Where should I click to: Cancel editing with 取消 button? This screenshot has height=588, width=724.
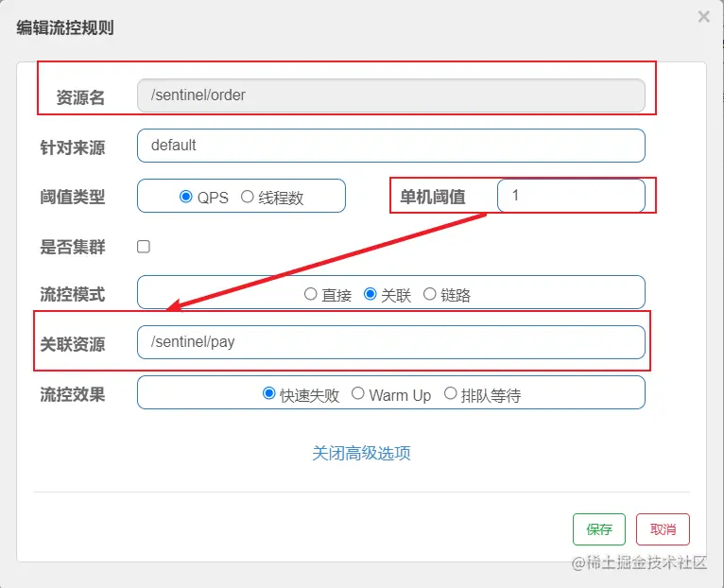click(663, 529)
